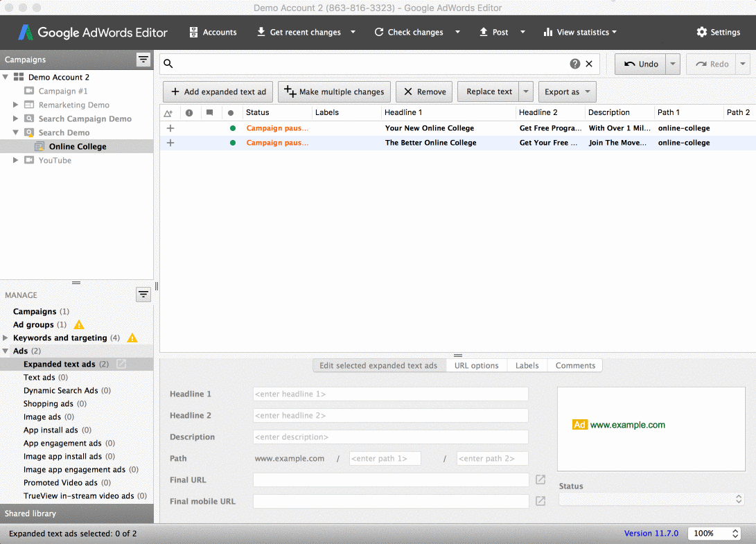Viewport: 756px width, 544px height.
Task: Sort by the status dot column icon
Action: coord(231,113)
